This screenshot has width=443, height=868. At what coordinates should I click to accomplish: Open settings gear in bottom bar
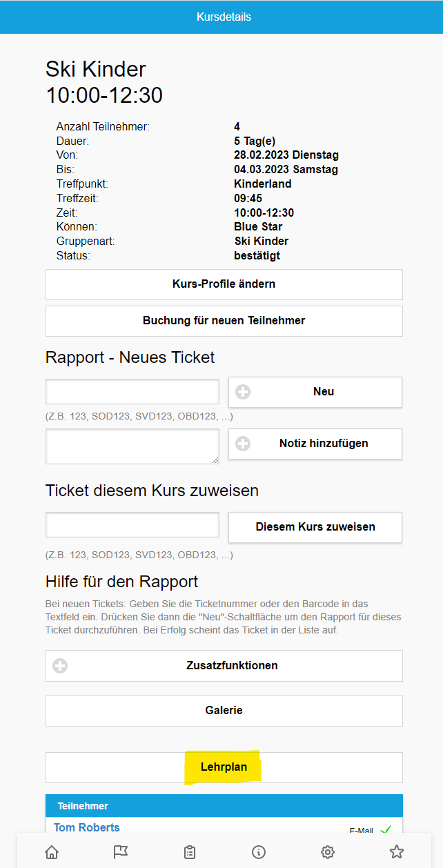[x=328, y=852]
